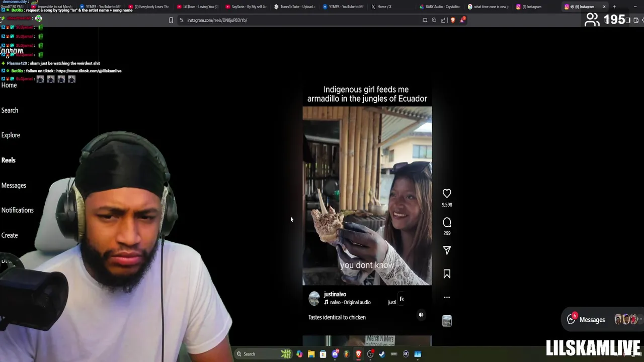Switch to the SayYavin By Myself tab

[246, 7]
